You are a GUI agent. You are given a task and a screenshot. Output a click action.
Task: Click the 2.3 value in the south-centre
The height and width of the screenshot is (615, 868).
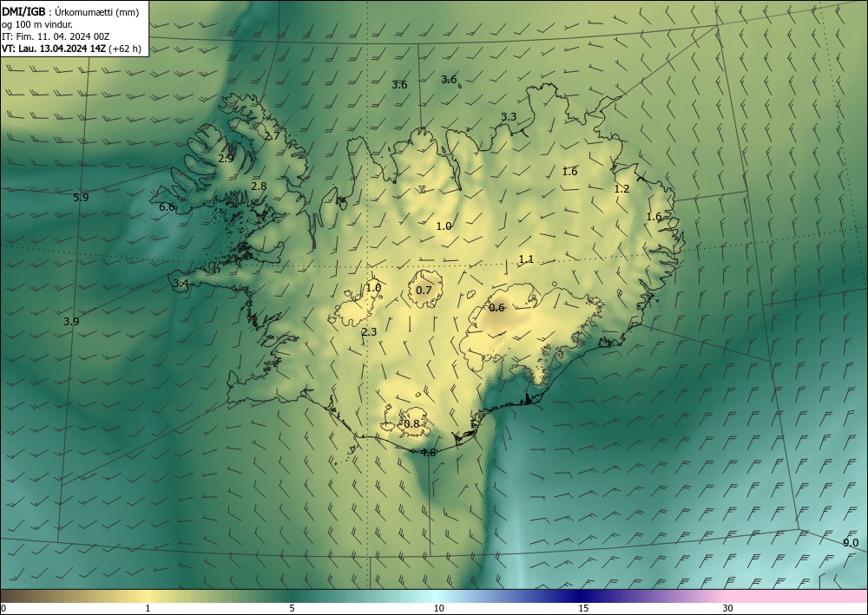point(369,332)
